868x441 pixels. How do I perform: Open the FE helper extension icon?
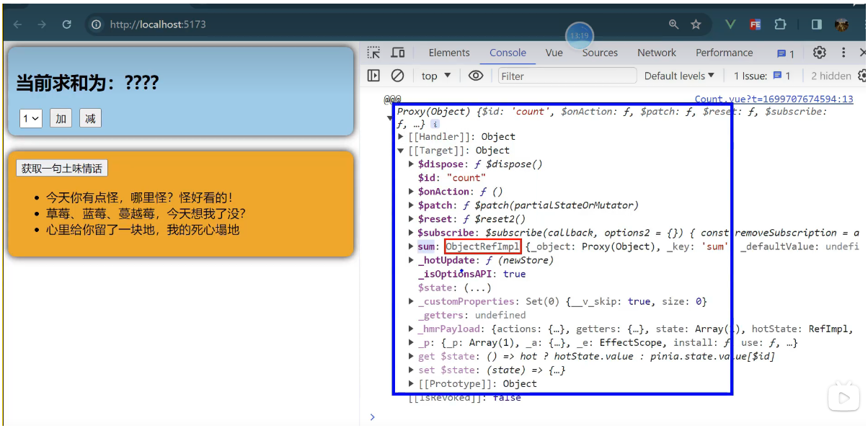click(755, 24)
